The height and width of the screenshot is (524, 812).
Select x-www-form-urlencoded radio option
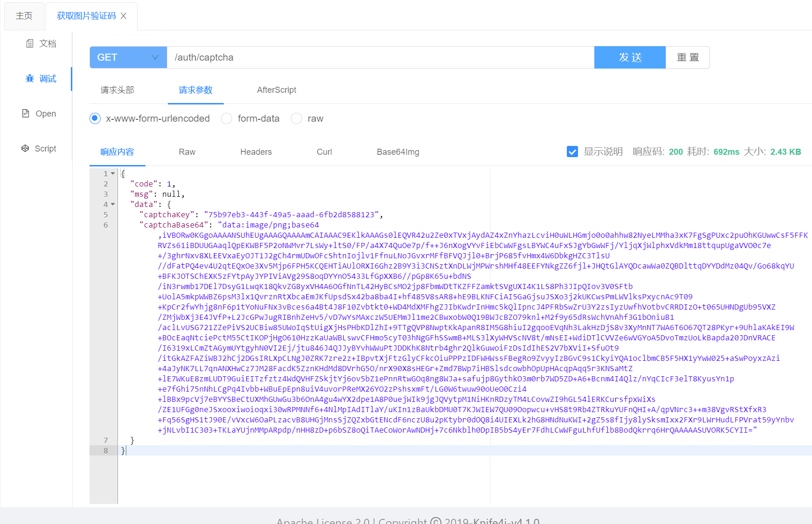(x=95, y=118)
